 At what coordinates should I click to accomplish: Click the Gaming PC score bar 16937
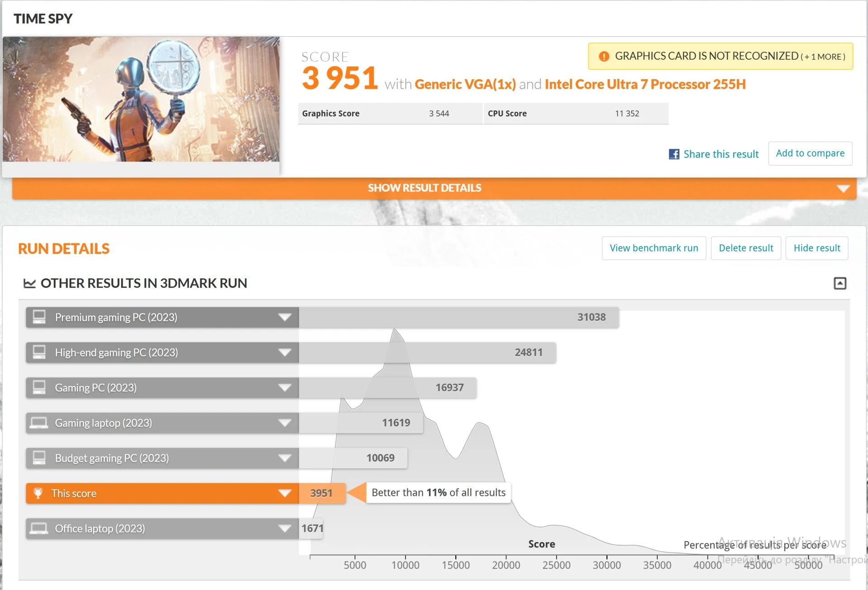point(387,388)
